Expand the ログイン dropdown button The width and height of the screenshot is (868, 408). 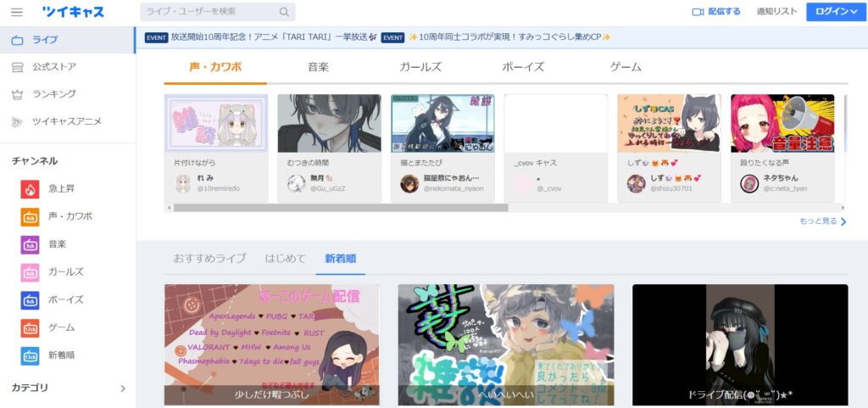pyautogui.click(x=832, y=12)
